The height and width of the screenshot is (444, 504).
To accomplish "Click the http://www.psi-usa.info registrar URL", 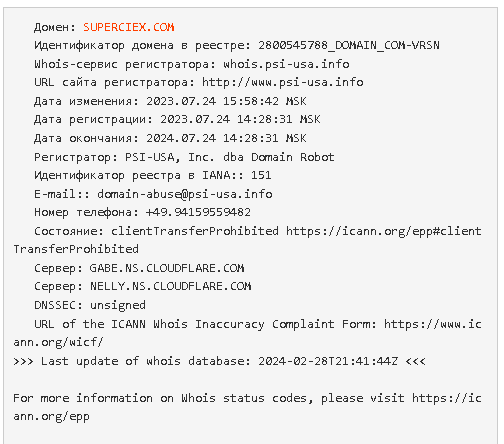I will click(283, 82).
